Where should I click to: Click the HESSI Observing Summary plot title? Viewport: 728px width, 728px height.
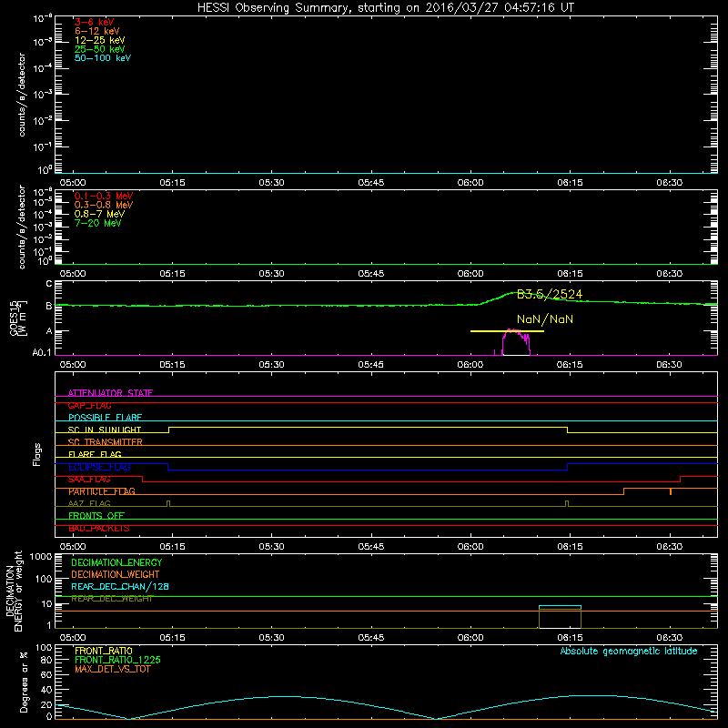click(386, 8)
